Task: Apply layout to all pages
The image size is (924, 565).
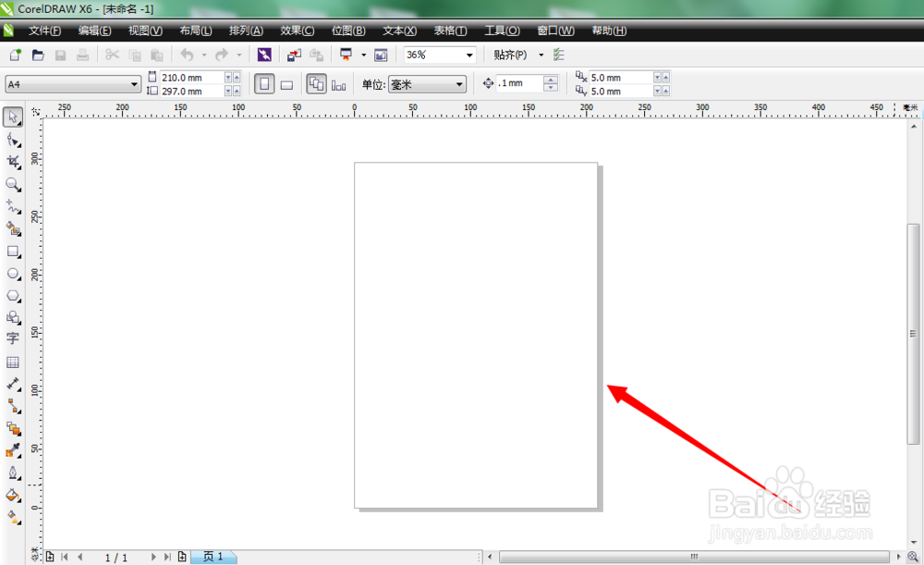Action: [316, 84]
